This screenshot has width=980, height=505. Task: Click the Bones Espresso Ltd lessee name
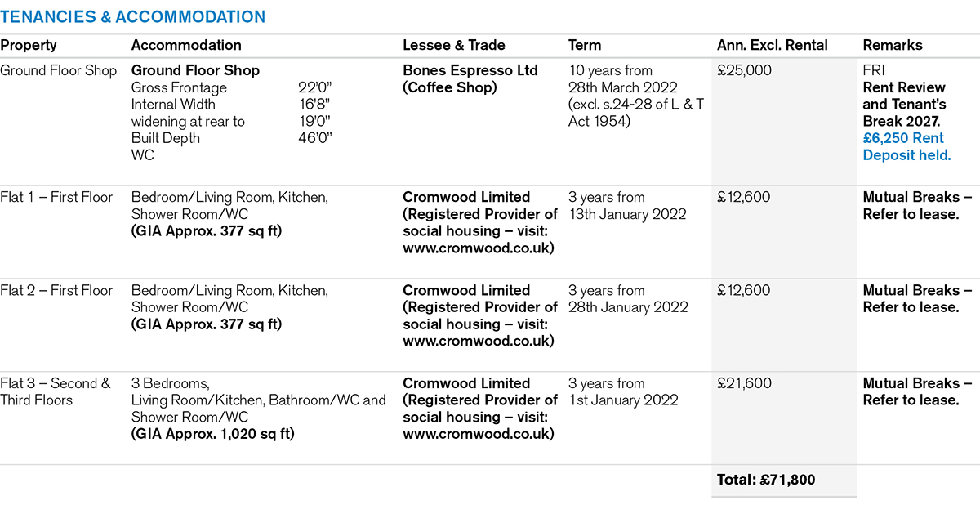pos(470,71)
